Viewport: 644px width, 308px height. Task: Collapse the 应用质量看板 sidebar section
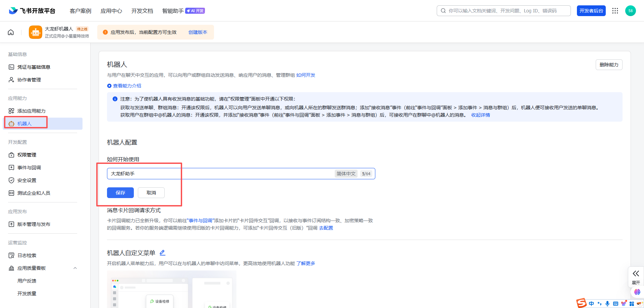pos(75,268)
